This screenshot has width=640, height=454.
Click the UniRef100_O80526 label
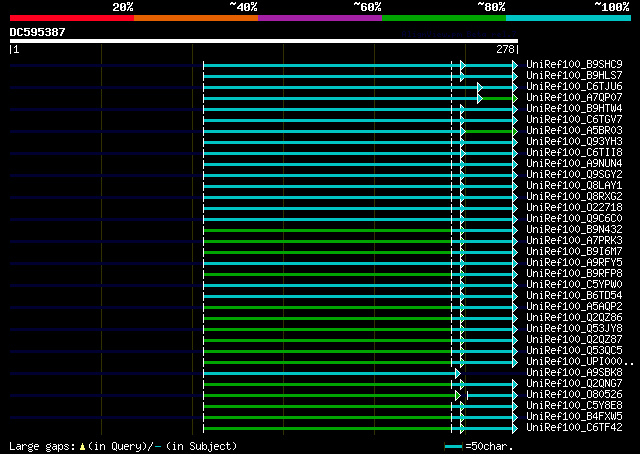pos(574,395)
